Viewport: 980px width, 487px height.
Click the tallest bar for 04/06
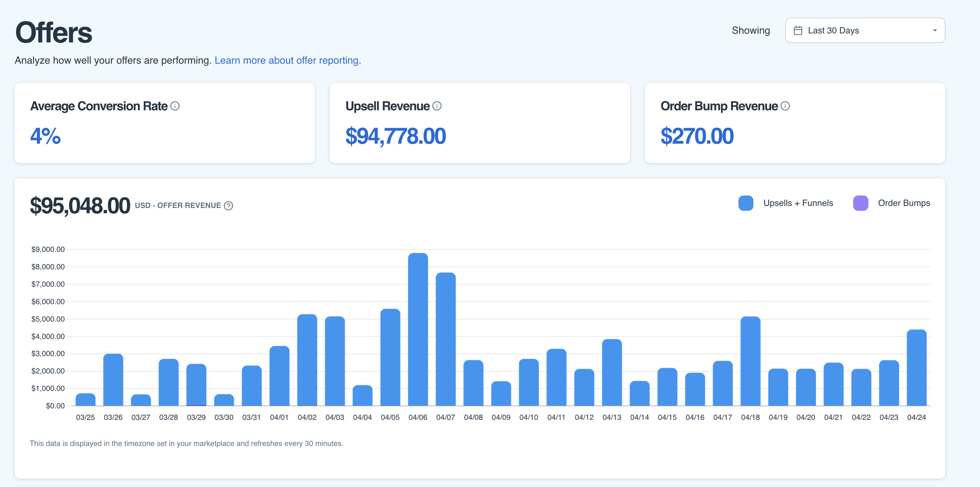pos(418,330)
